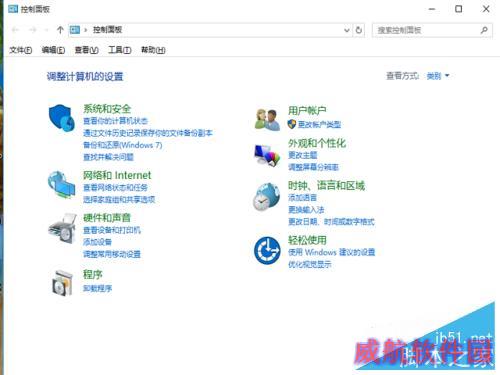Click 更改主题 link
Viewport: 500px width, 375px height.
(x=303, y=155)
